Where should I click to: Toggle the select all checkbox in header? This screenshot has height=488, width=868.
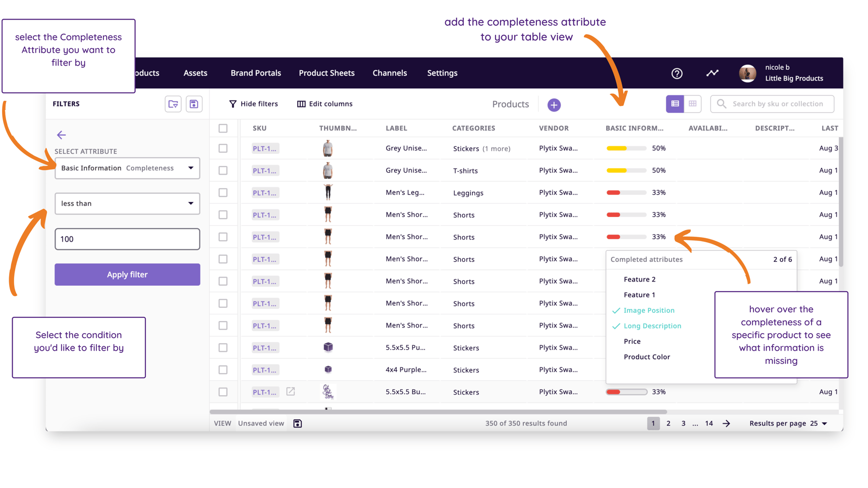223,128
